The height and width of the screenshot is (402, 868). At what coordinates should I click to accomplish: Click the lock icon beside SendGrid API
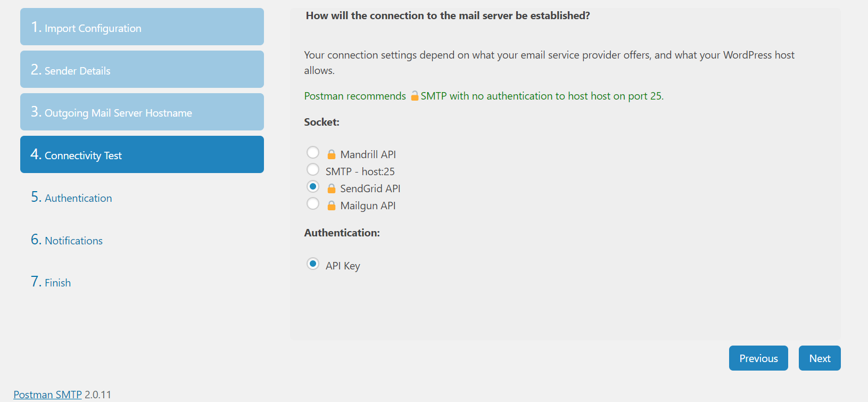pos(331,188)
